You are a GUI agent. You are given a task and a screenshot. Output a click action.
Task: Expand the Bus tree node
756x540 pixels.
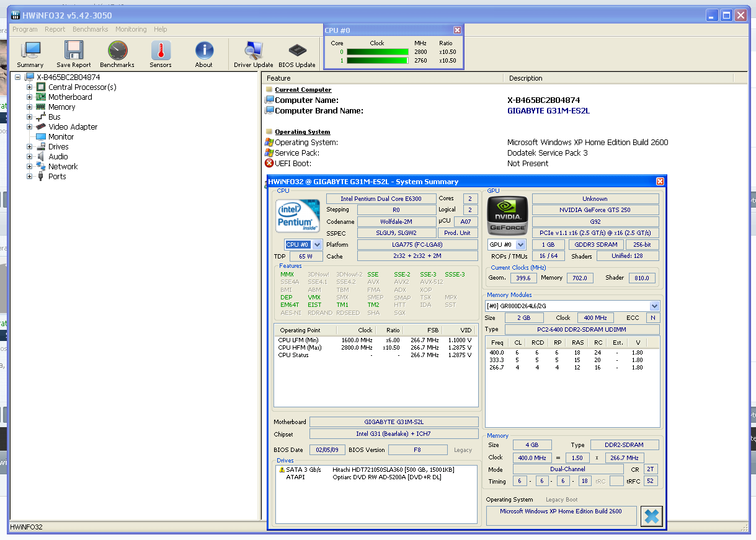pyautogui.click(x=29, y=117)
